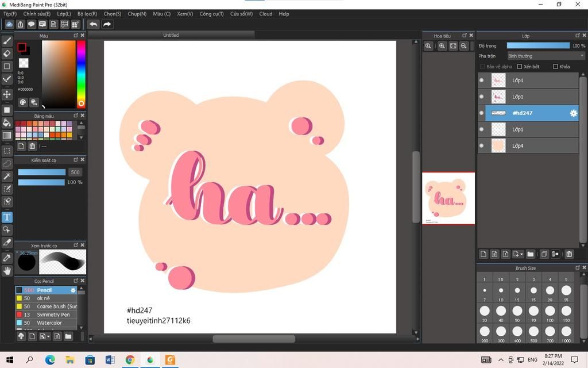Select the Hand pan tool
Viewport: 588px width, 368px height.
coord(7,271)
